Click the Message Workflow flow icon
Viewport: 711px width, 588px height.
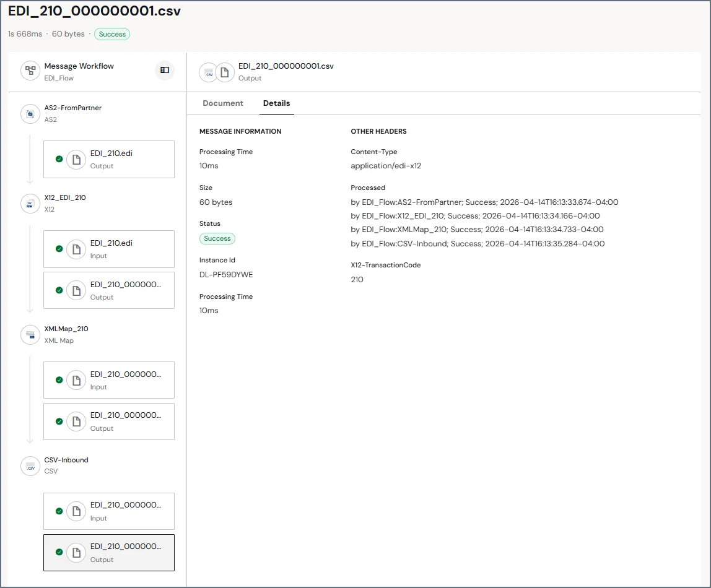point(30,71)
